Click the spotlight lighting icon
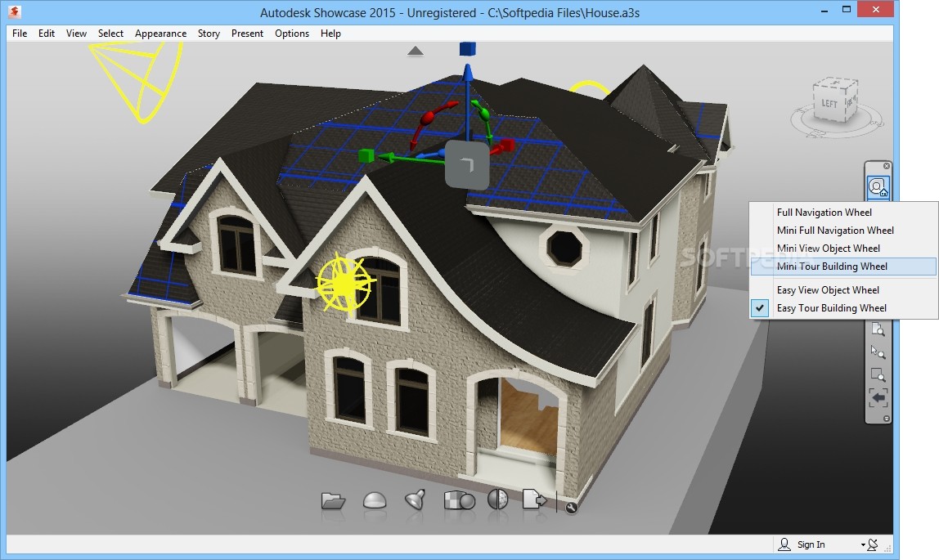Image resolution: width=939 pixels, height=560 pixels. click(415, 499)
